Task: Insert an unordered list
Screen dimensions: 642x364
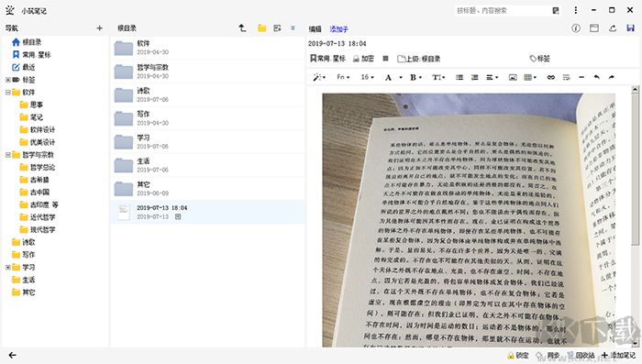Action: click(x=459, y=77)
